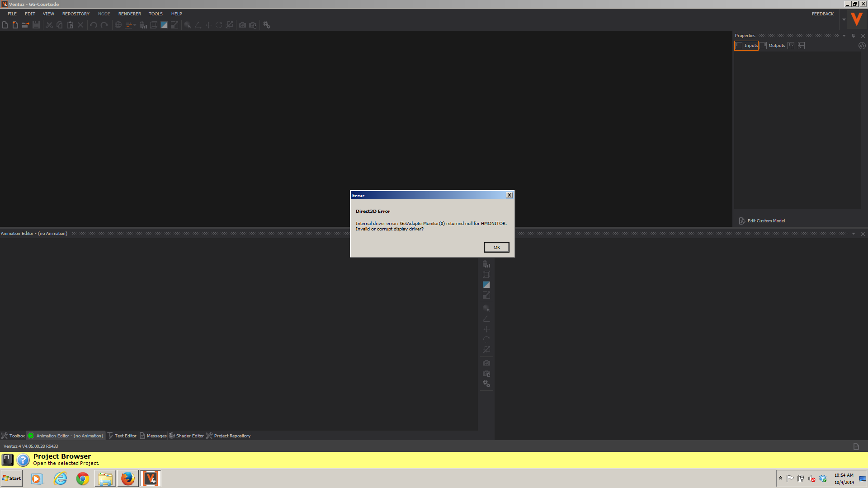
Task: Click the Save disk icon
Action: [x=36, y=25]
